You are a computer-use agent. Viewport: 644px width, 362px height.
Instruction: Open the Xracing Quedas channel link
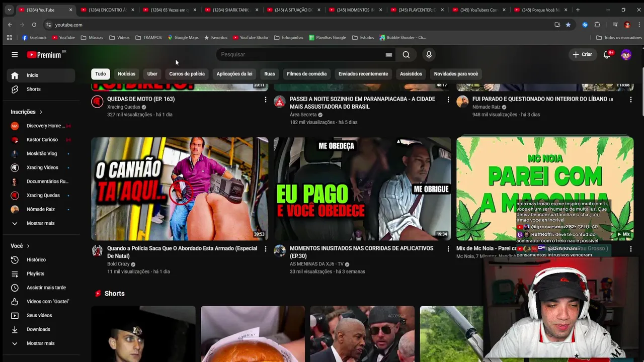(124, 107)
